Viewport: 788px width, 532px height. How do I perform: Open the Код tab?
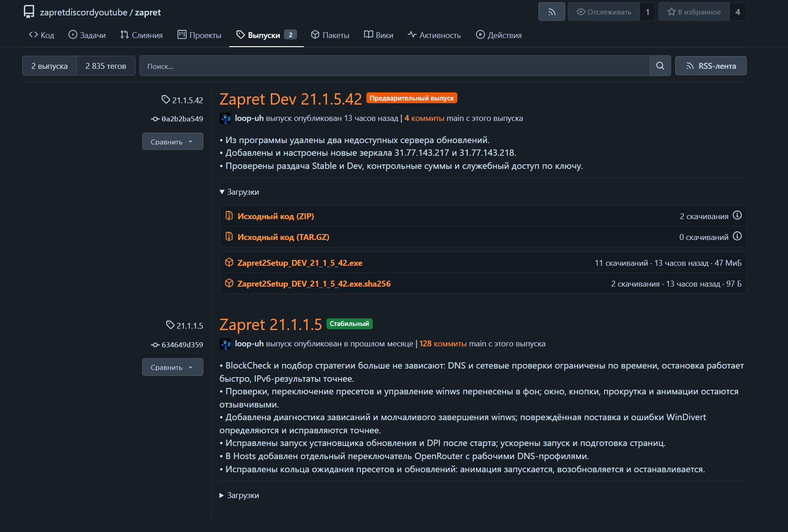(42, 35)
